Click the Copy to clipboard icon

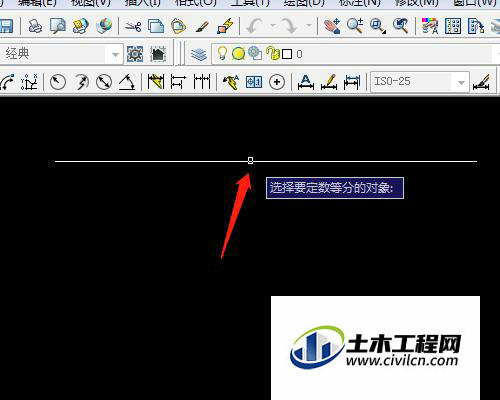pos(156,26)
